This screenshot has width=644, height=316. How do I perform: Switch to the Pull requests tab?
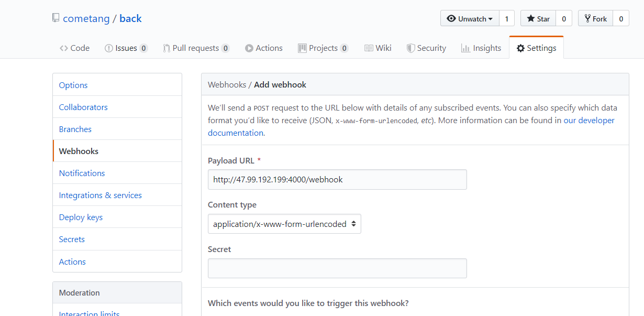(196, 48)
